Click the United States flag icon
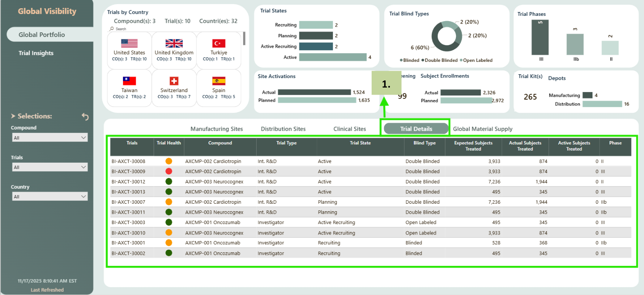 [x=129, y=43]
